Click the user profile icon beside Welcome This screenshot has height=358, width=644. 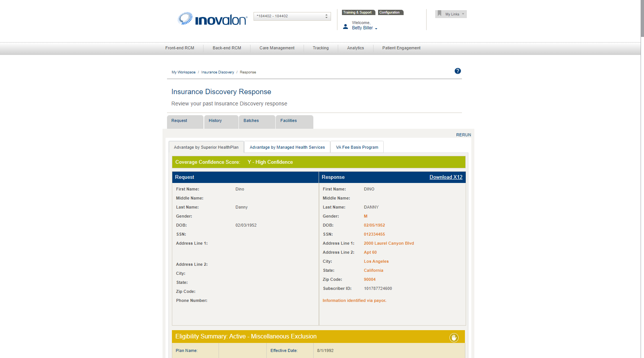[345, 26]
